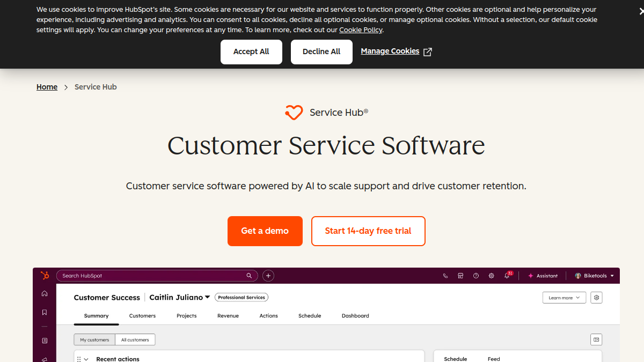Image resolution: width=644 pixels, height=362 pixels.
Task: Click the help question mark icon
Action: [476, 276]
